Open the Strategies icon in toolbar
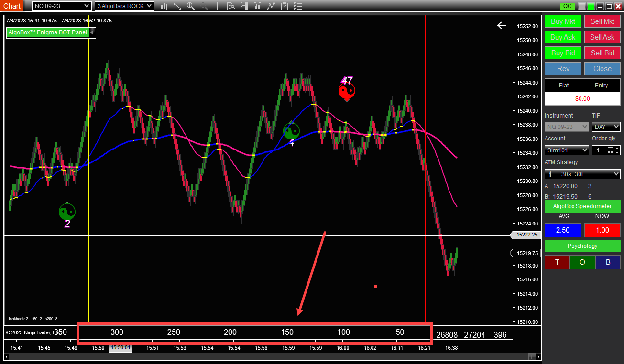 tap(272, 6)
